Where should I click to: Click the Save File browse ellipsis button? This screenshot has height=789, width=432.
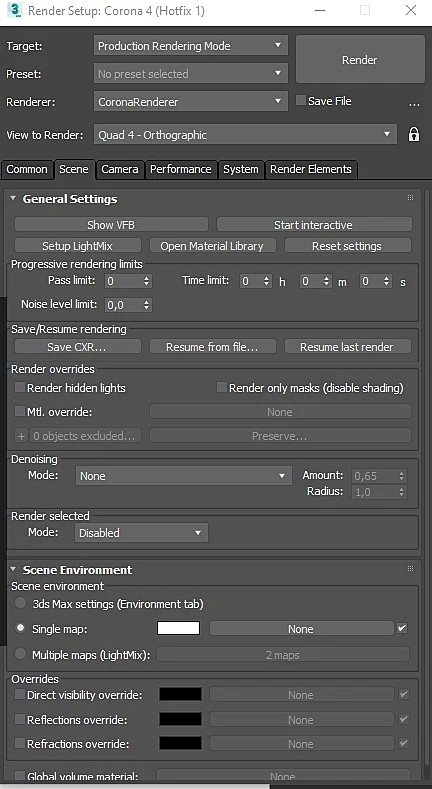(414, 105)
